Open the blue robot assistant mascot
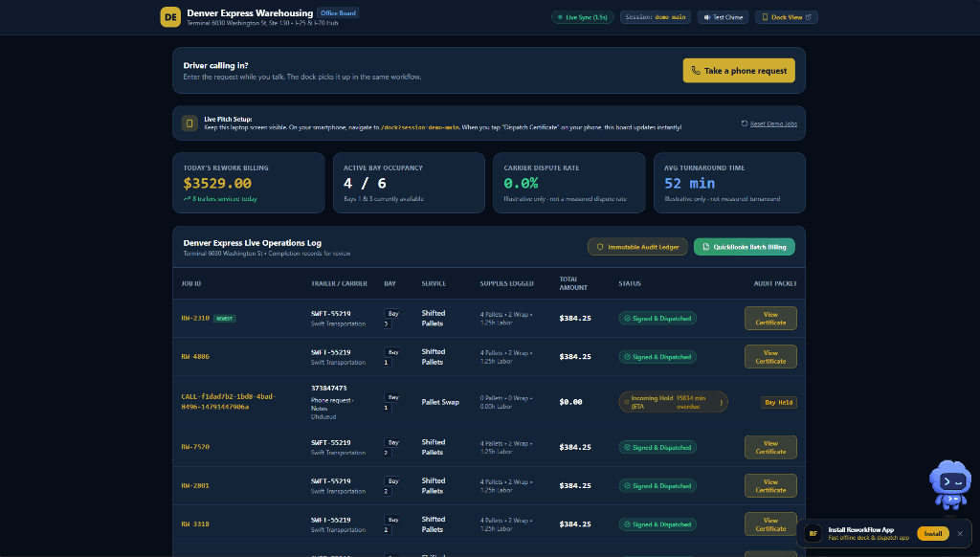Viewport: 980px width, 557px height. pos(950,485)
